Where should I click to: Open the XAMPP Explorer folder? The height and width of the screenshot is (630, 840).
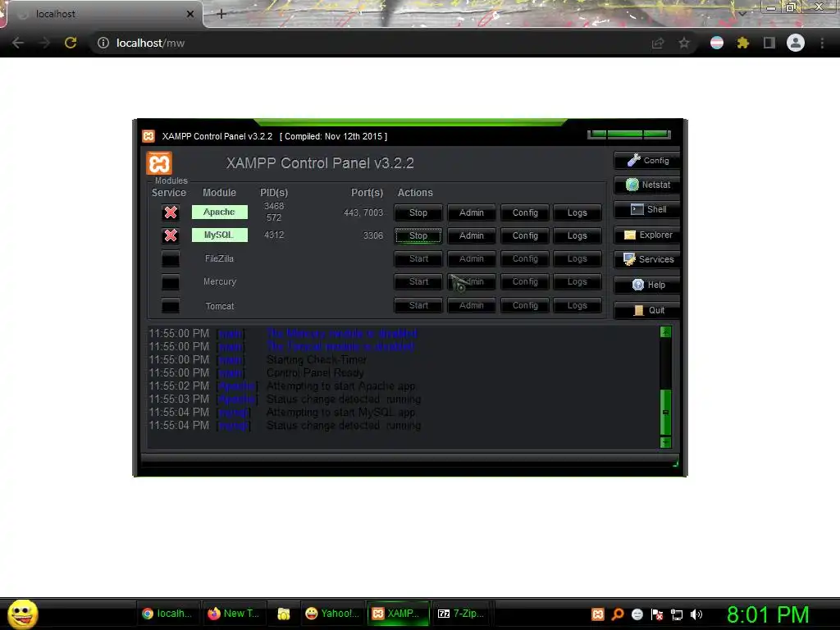(x=647, y=235)
